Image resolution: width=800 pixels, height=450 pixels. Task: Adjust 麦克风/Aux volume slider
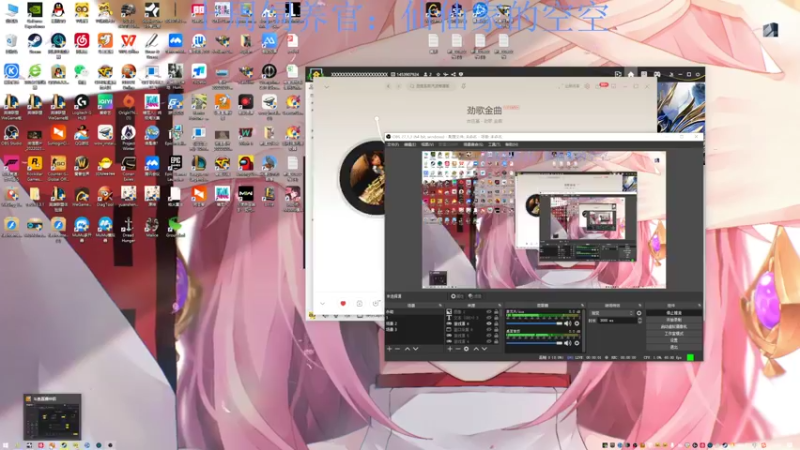[534, 323]
